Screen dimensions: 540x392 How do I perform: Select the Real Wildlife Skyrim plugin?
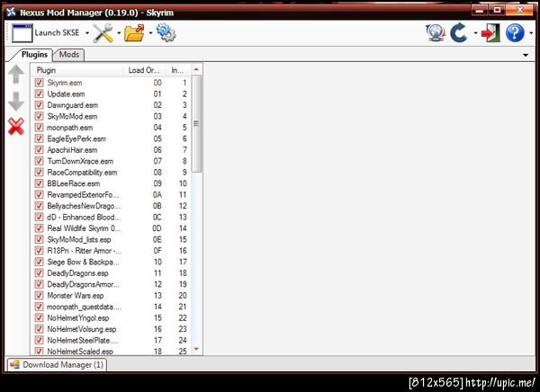111,228
